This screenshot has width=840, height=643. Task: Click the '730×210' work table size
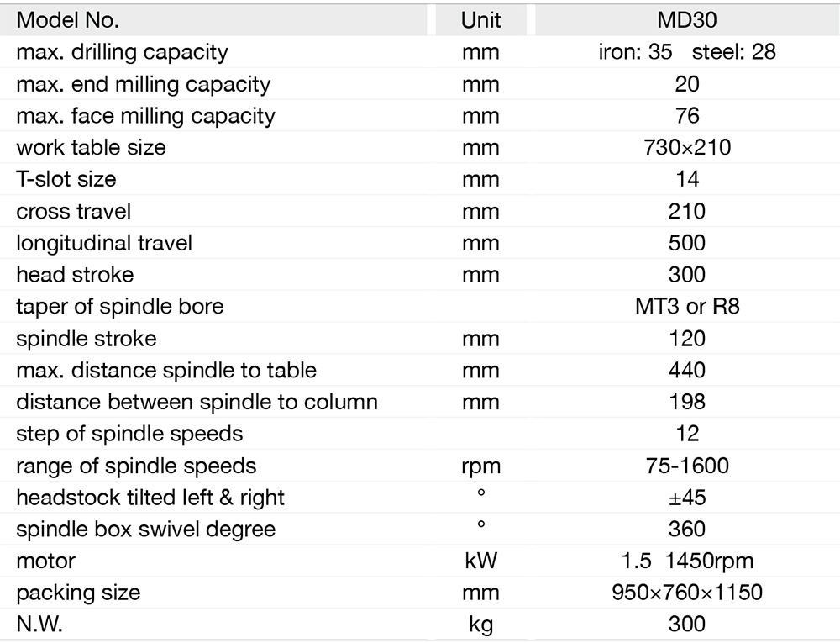(686, 147)
